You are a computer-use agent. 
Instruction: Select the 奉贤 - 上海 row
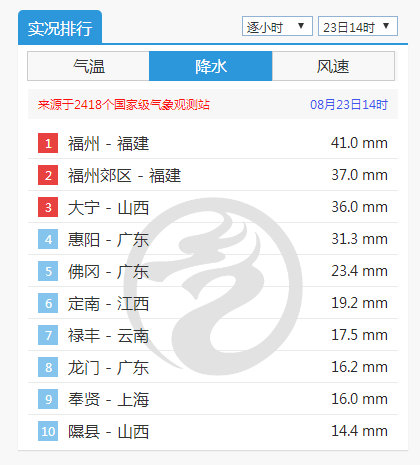tap(213, 399)
